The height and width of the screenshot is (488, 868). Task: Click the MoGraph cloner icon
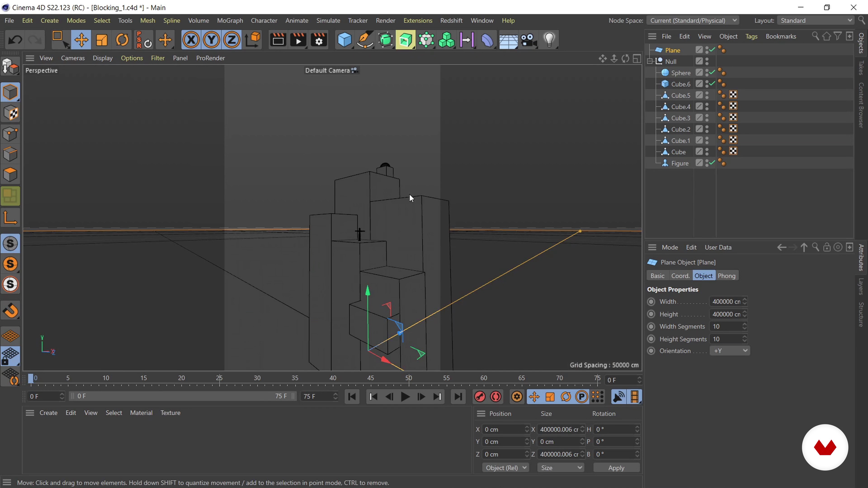[x=446, y=40]
